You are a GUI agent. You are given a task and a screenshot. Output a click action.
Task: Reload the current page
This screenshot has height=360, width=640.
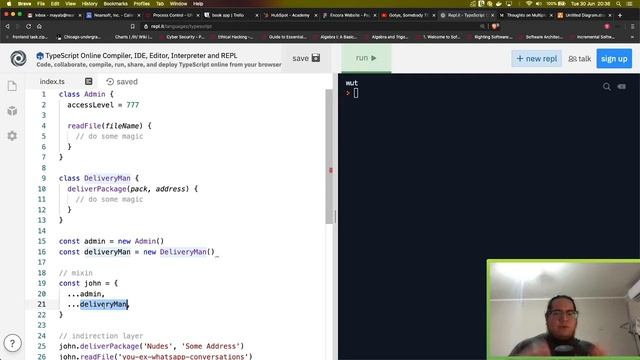(28, 26)
